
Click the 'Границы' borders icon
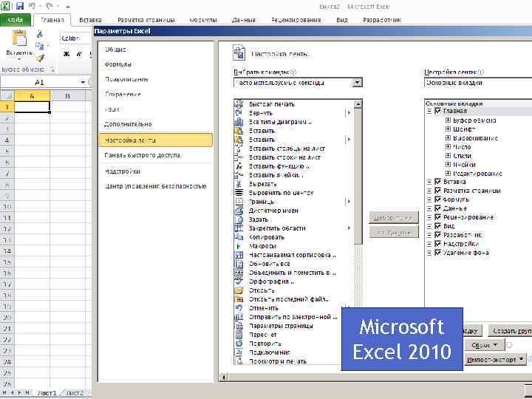click(239, 202)
